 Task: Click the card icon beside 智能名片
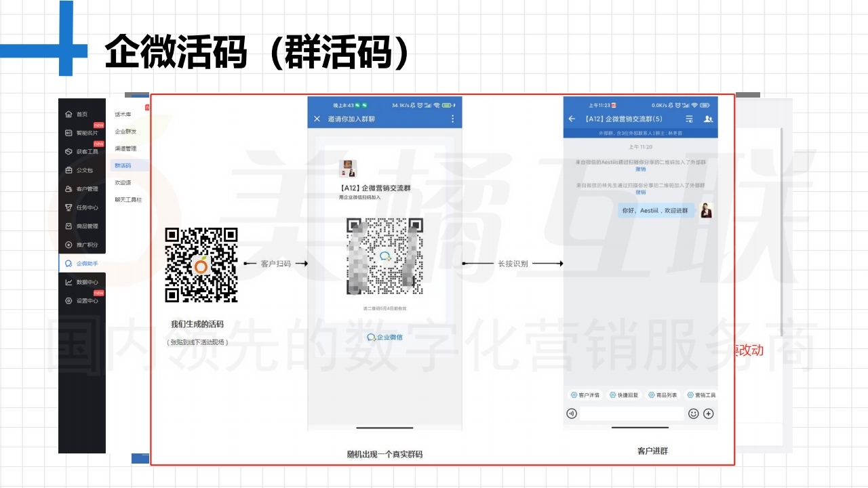pos(68,133)
